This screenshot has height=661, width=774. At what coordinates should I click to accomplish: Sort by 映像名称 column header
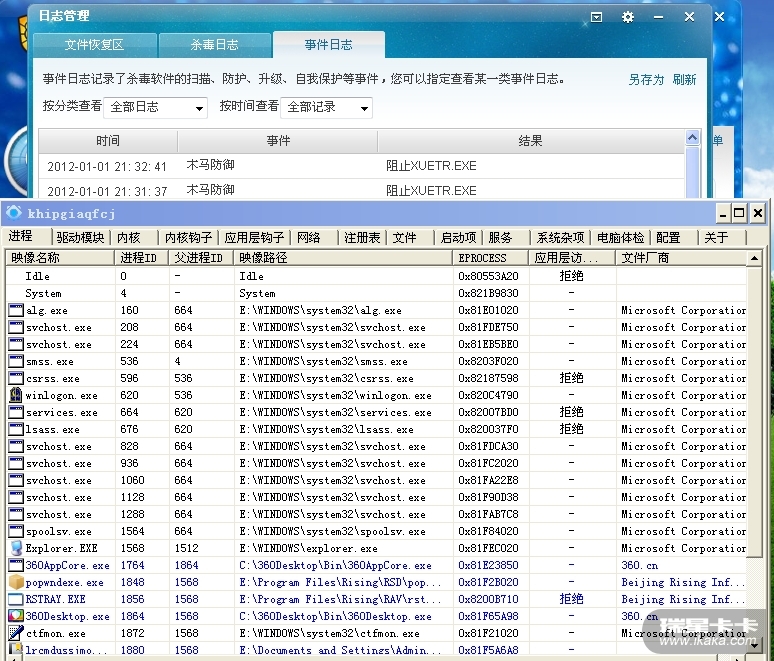click(x=60, y=258)
